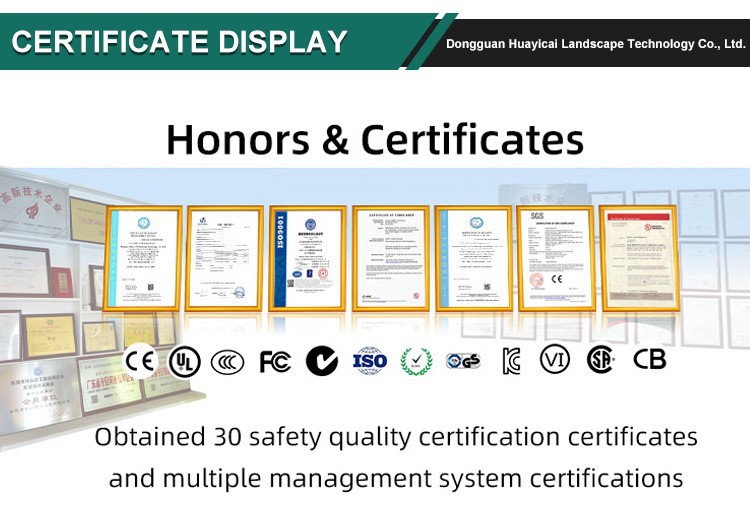The image size is (750, 526).
Task: Select the FC certification logo
Action: (275, 361)
